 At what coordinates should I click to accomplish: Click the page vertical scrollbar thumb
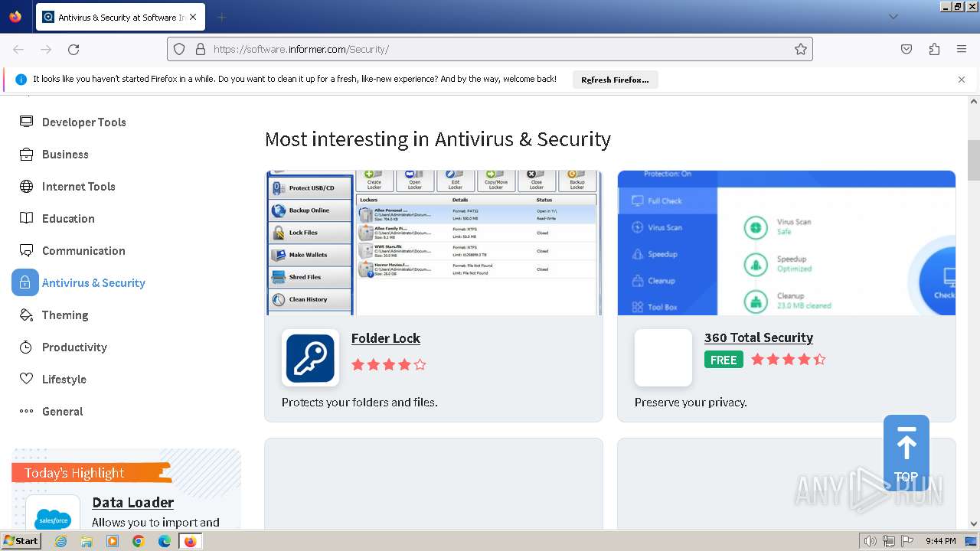(x=974, y=160)
